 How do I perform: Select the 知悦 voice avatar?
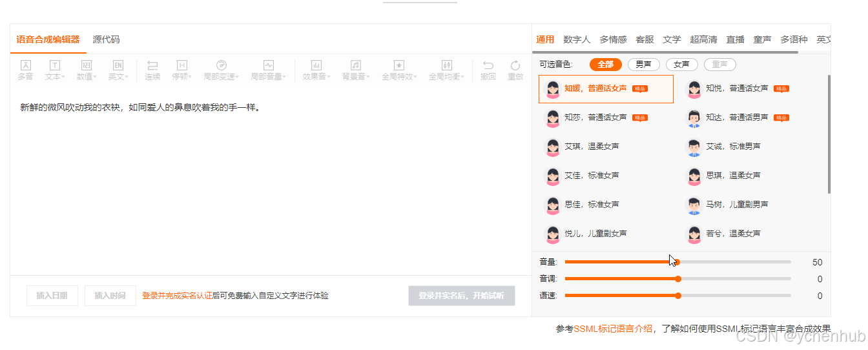pyautogui.click(x=694, y=89)
